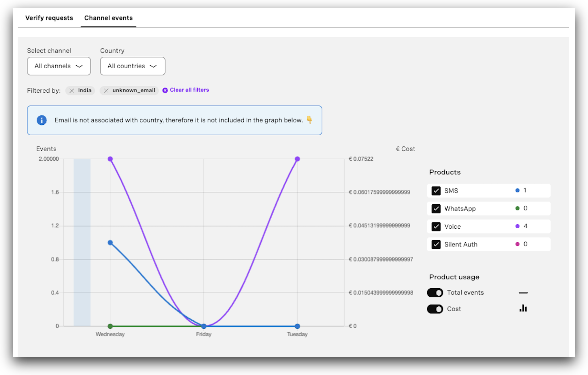This screenshot has height=375, width=588.
Task: Open the All channels dropdown
Action: coord(59,66)
